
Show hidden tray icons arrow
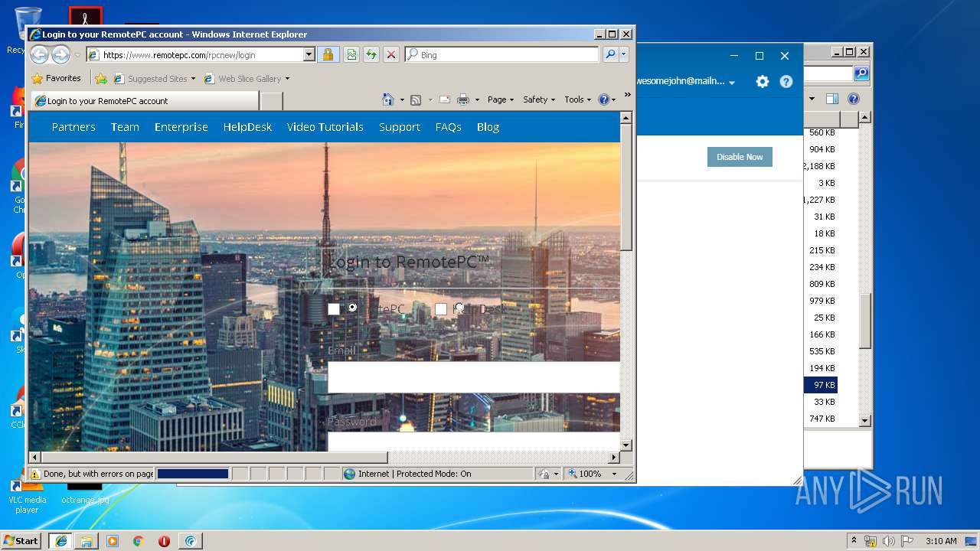(854, 541)
